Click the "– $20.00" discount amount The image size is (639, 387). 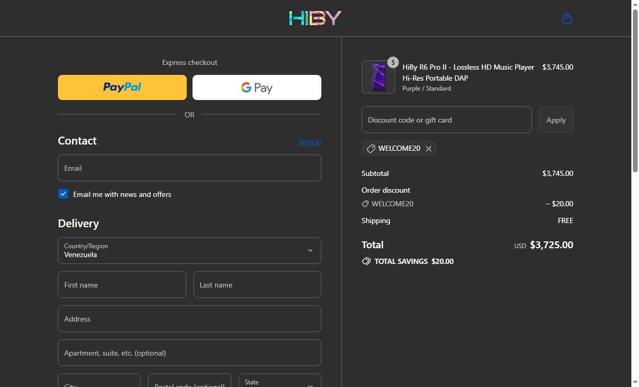click(559, 204)
